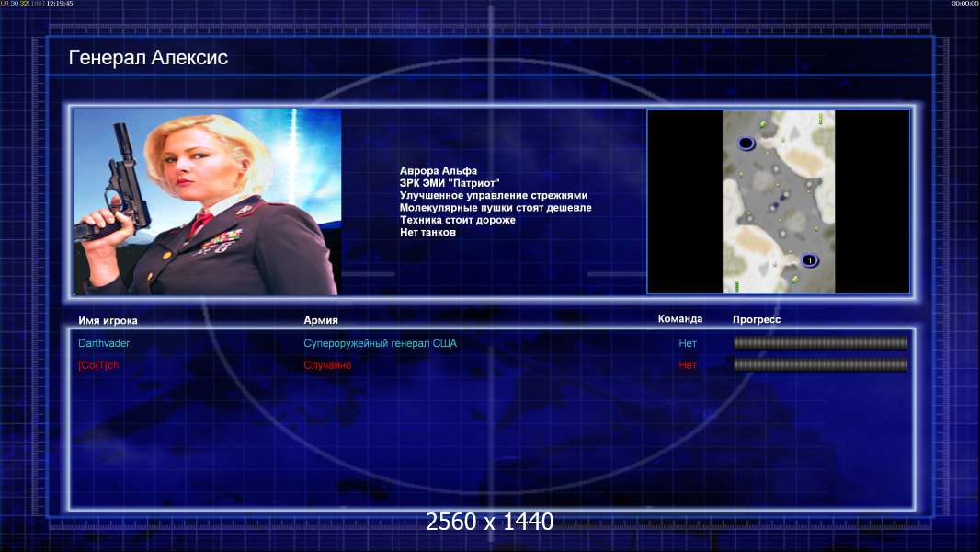Click the text 'Аврора Альфа'

[439, 171]
